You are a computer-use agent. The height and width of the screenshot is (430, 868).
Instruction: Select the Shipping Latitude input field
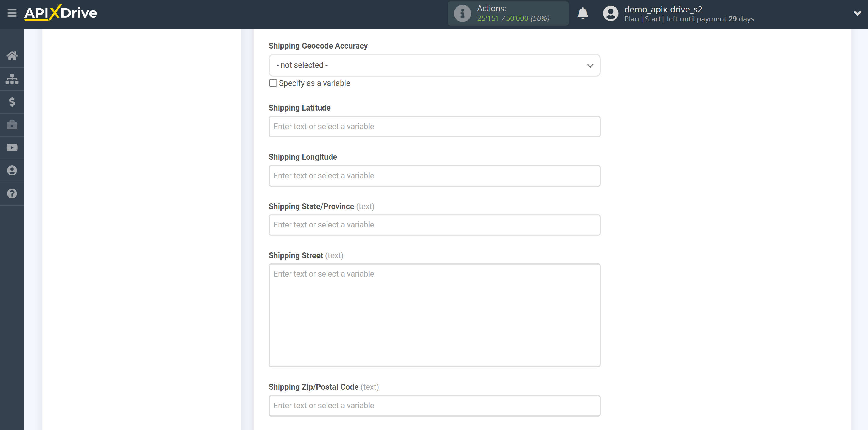click(435, 126)
